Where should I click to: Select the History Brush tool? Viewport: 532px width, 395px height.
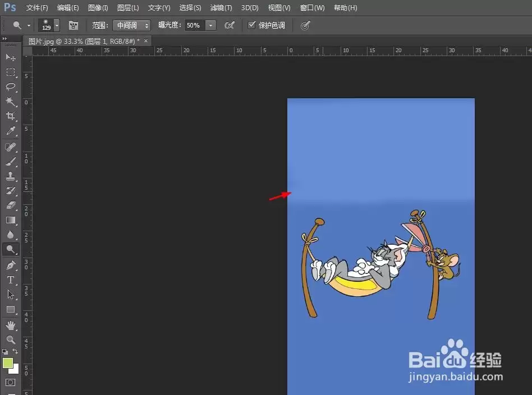(x=11, y=191)
